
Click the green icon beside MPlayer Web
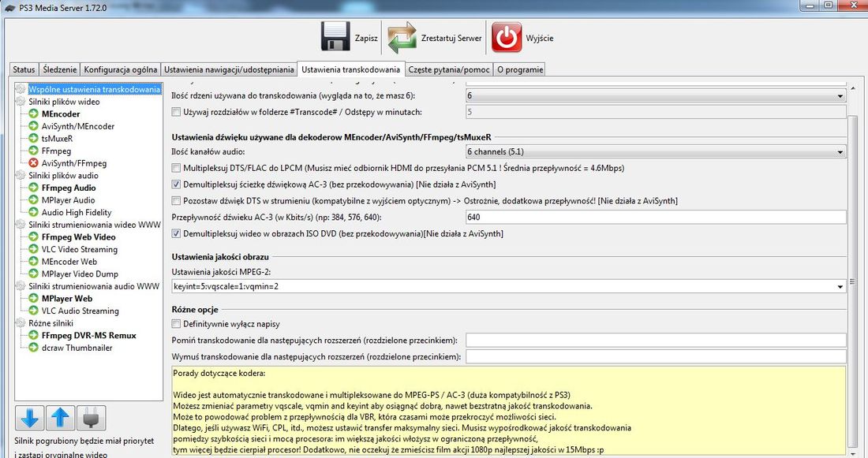[33, 298]
